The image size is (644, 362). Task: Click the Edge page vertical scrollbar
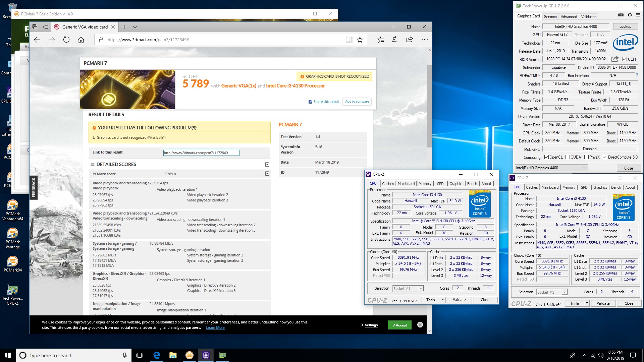coord(429,106)
